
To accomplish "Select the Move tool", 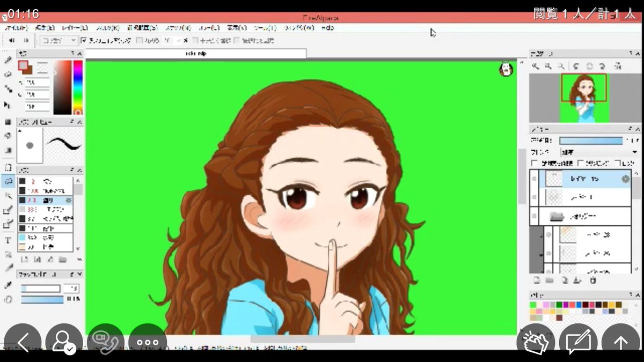I will pyautogui.click(x=8, y=105).
